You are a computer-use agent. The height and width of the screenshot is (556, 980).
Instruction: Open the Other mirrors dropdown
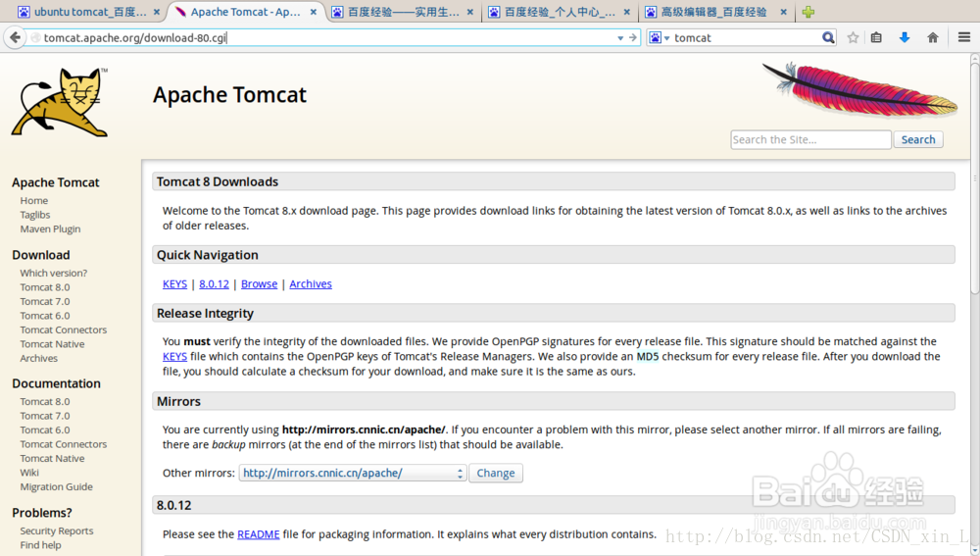353,473
